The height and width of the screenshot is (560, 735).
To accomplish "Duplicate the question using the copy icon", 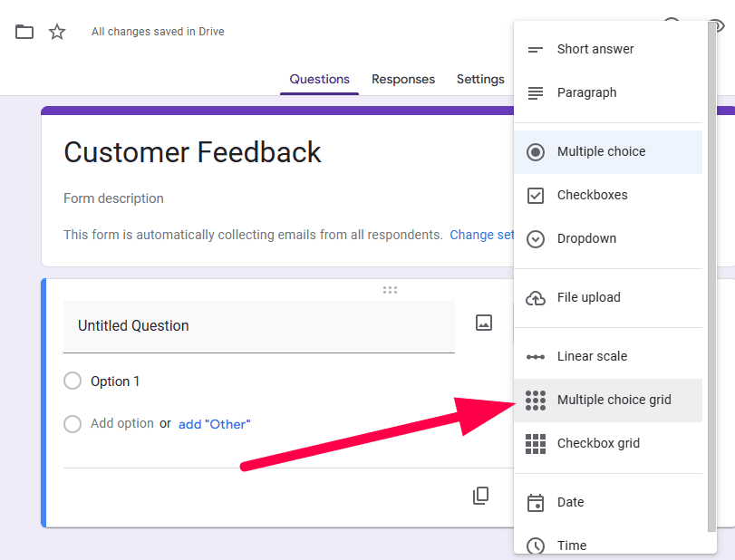I will (480, 496).
